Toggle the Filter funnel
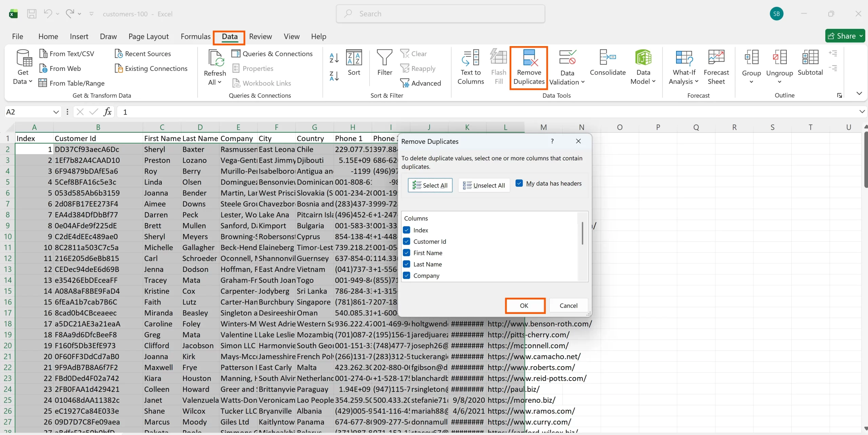This screenshot has height=435, width=868. coord(384,63)
